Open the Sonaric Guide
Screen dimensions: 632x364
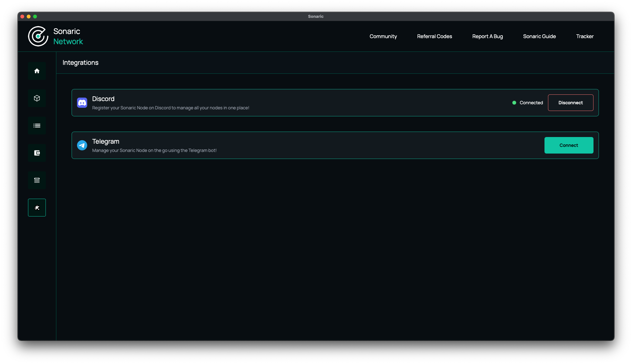(539, 36)
